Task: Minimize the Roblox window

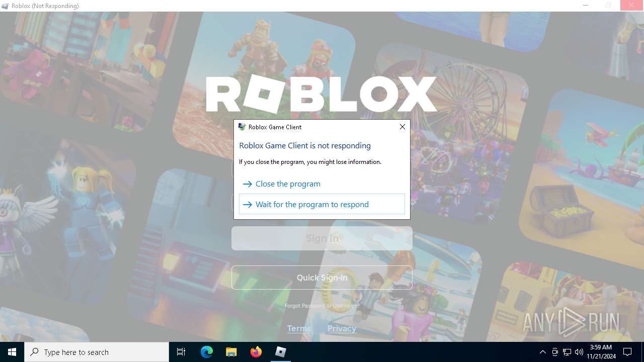Action: click(x=586, y=6)
